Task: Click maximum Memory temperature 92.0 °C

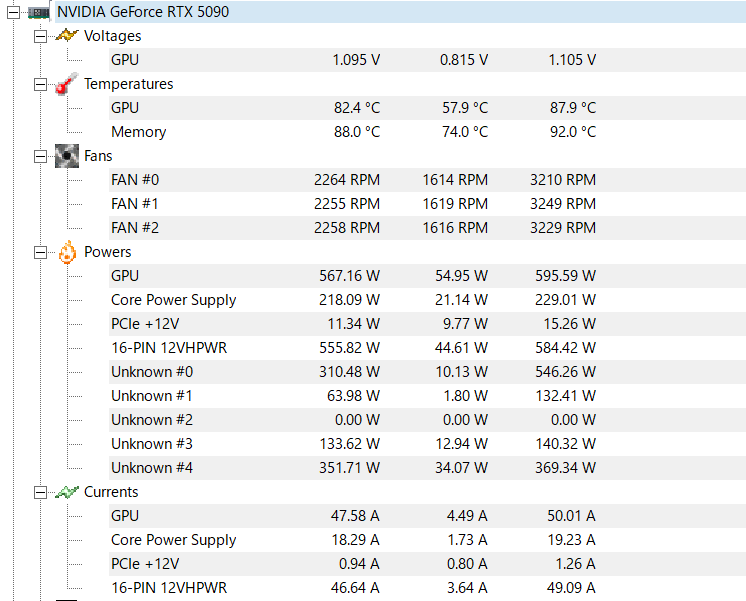Action: 573,132
